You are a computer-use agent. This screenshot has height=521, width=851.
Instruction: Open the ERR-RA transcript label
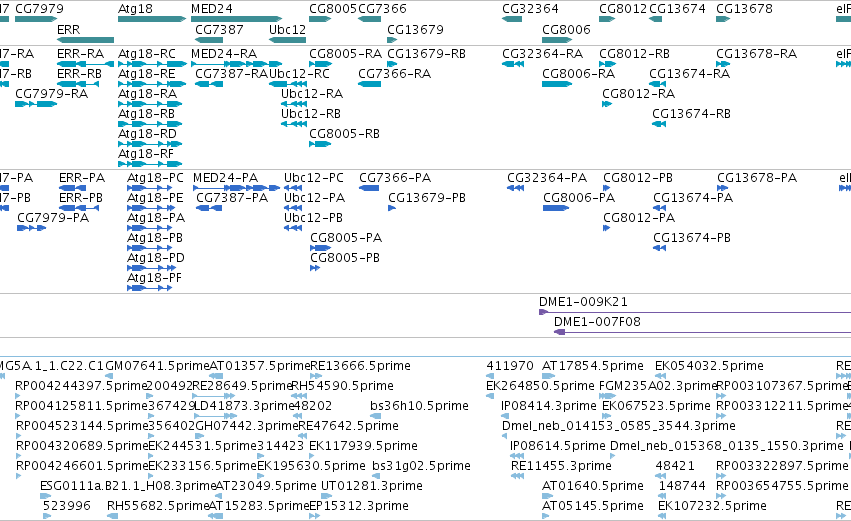pyautogui.click(x=80, y=54)
